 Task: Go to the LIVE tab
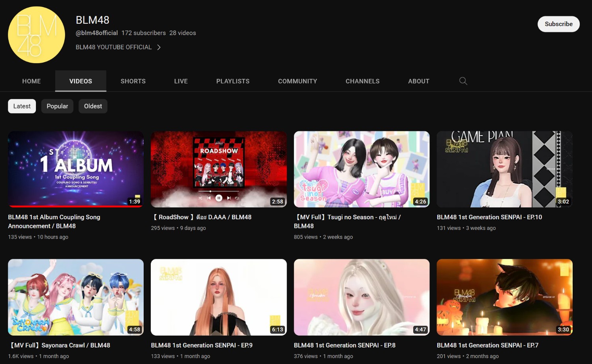[181, 81]
